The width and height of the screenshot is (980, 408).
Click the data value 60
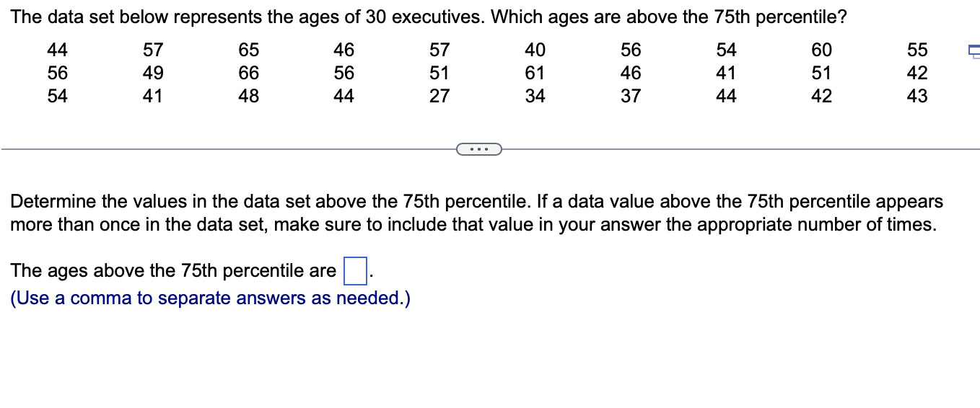821,50
